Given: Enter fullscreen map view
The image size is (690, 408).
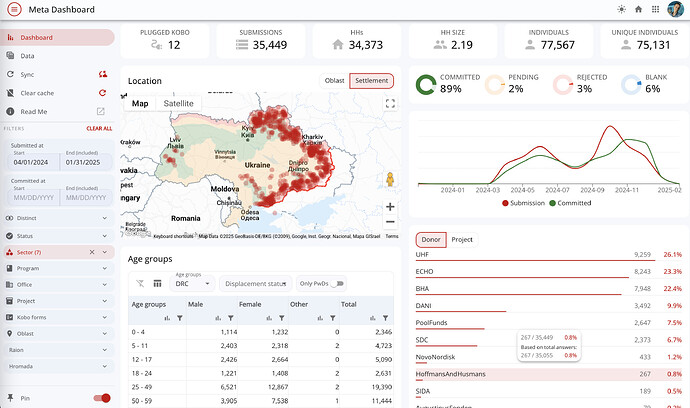Looking at the screenshot, I should click(x=390, y=103).
